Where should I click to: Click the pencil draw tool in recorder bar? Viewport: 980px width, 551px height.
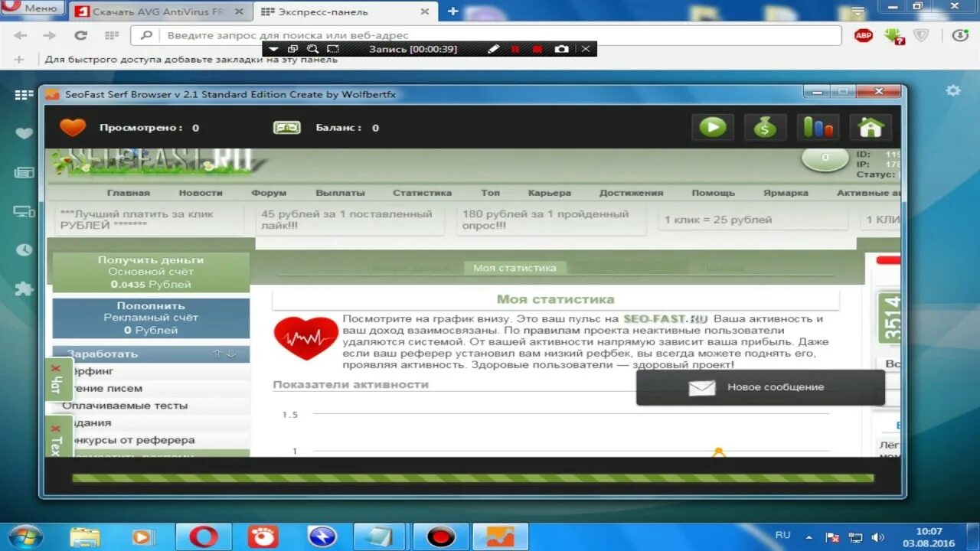click(x=493, y=49)
